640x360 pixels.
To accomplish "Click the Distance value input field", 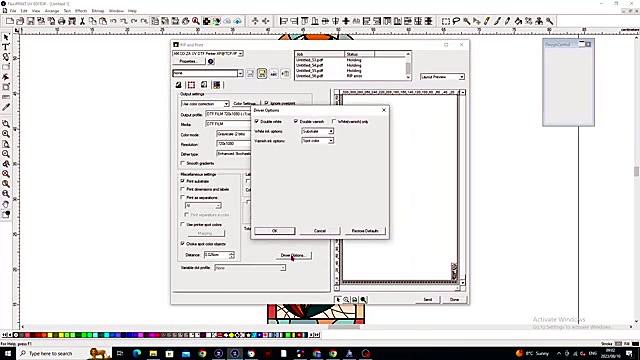I will (216, 255).
